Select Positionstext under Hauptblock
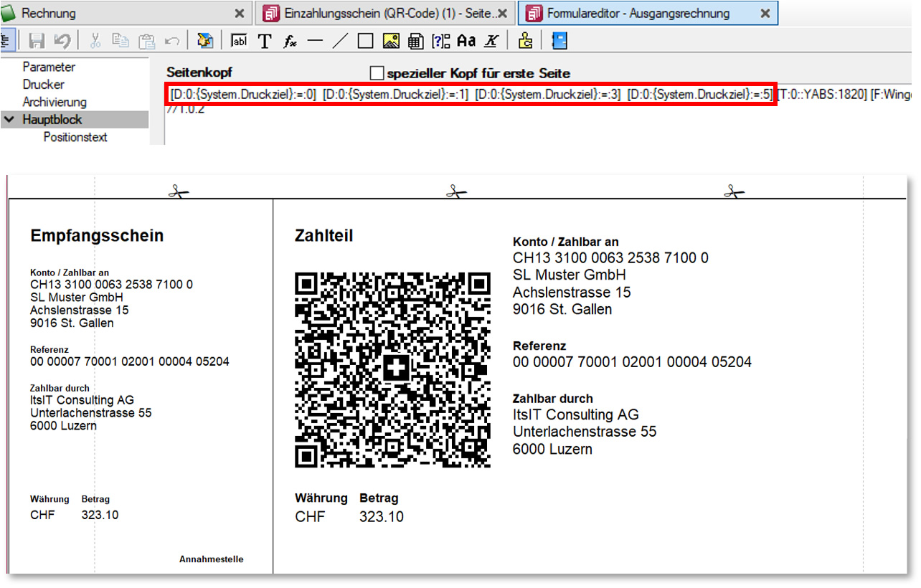 pos(75,137)
